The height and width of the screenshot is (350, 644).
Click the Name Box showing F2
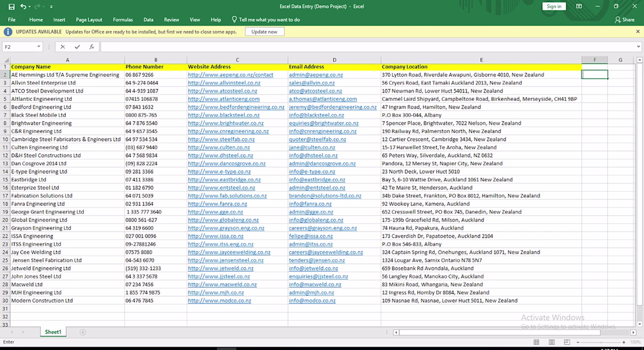coord(19,47)
